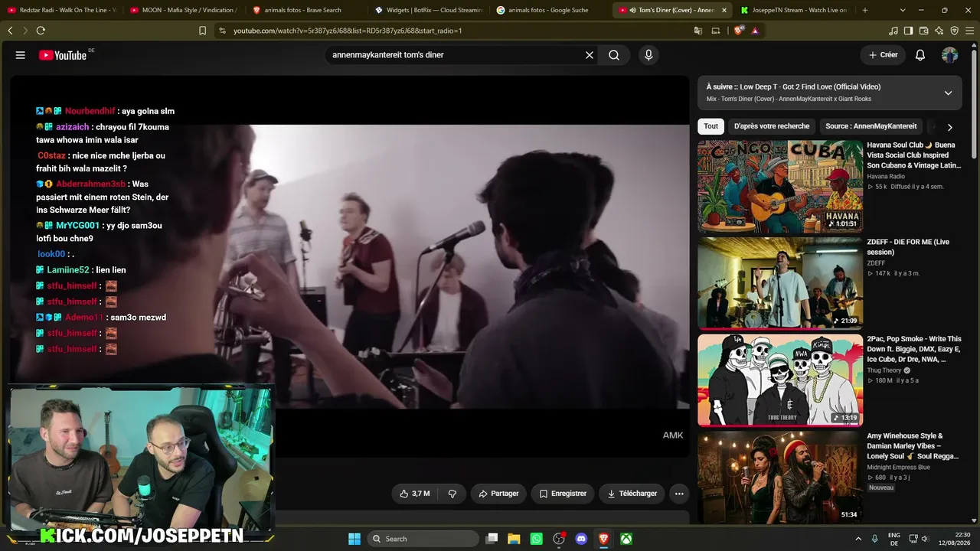Open the Windows Start menu
This screenshot has height=551, width=980.
(354, 539)
